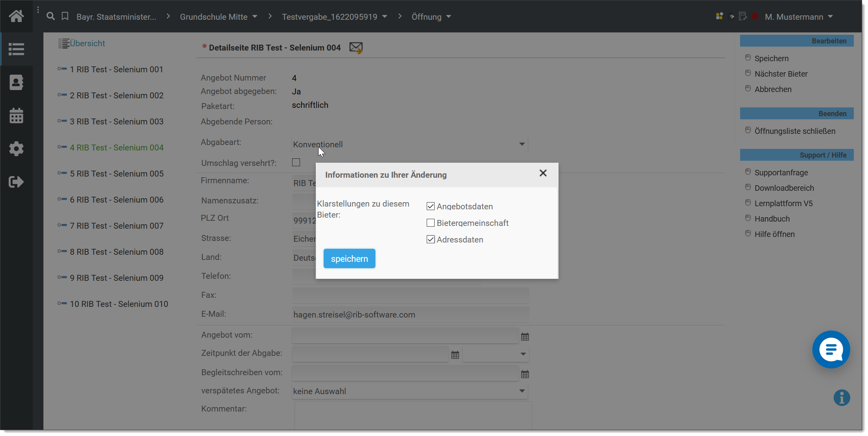Select 5 RIB Test - Selenium 005

pyautogui.click(x=116, y=173)
